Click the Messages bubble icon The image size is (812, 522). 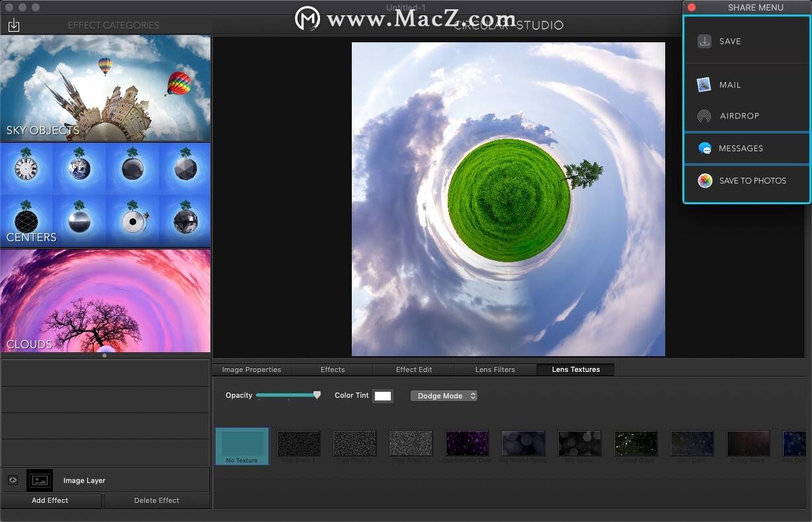pos(705,149)
